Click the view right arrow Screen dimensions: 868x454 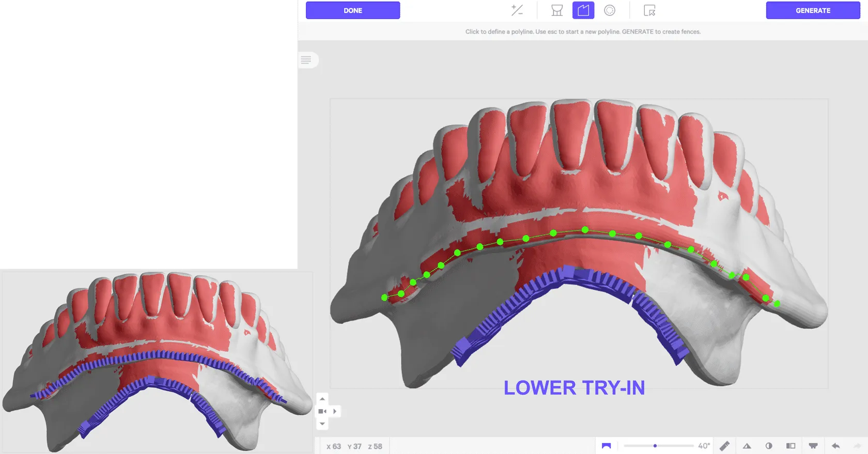335,412
